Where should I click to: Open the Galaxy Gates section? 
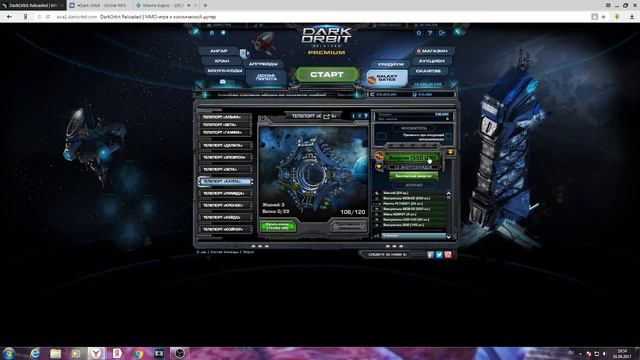387,78
